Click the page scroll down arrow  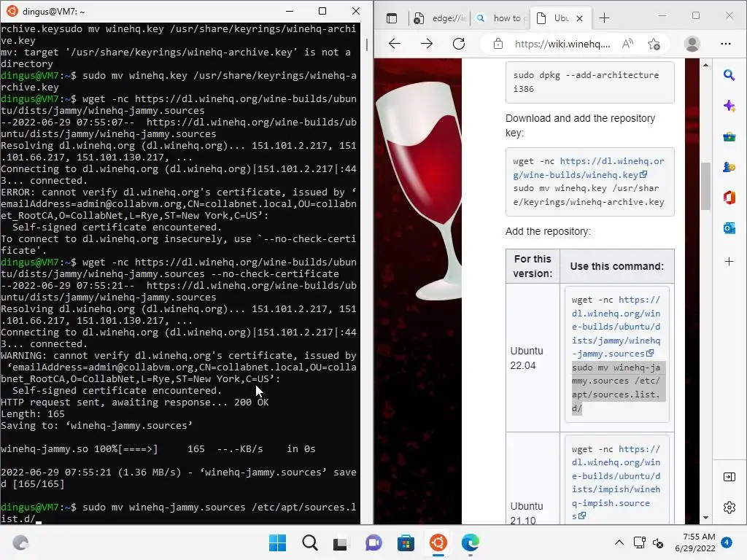tap(705, 518)
